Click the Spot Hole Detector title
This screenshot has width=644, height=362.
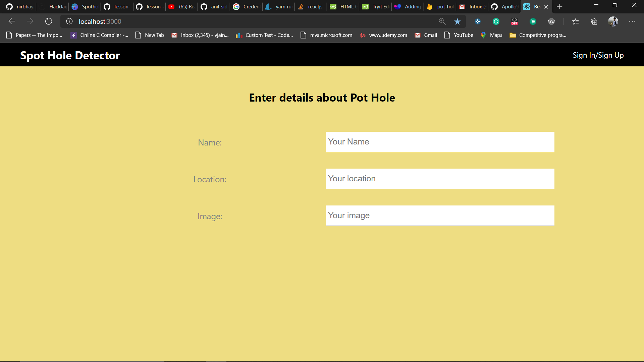pyautogui.click(x=70, y=55)
